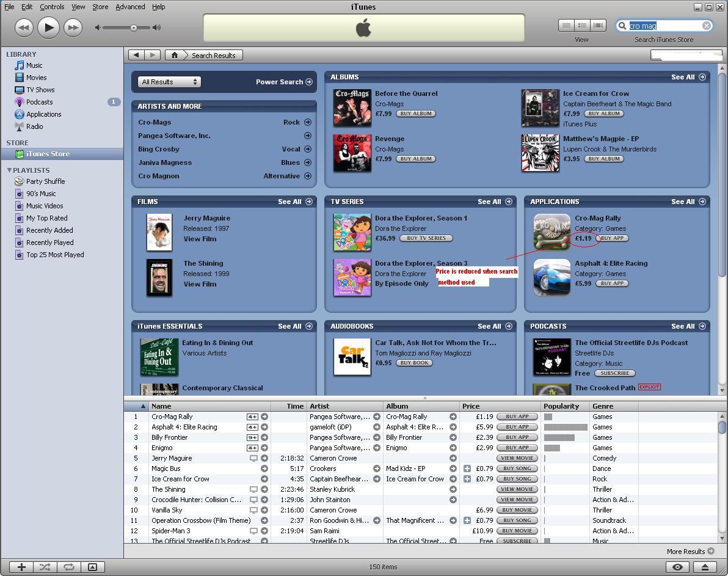Viewport: 728px width, 576px height.
Task: View Film for Jerry Maguire
Action: point(200,239)
